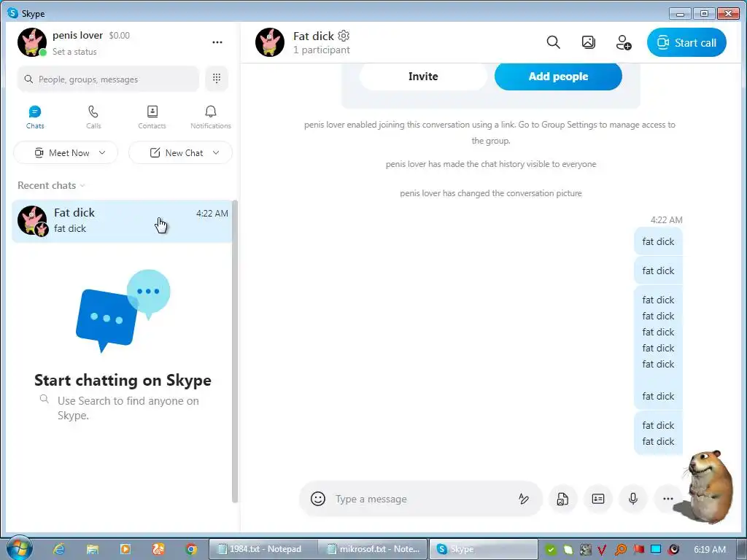Image resolution: width=747 pixels, height=560 pixels.
Task: Switch to mikrosof.txt Notepad taskbar window
Action: [372, 549]
